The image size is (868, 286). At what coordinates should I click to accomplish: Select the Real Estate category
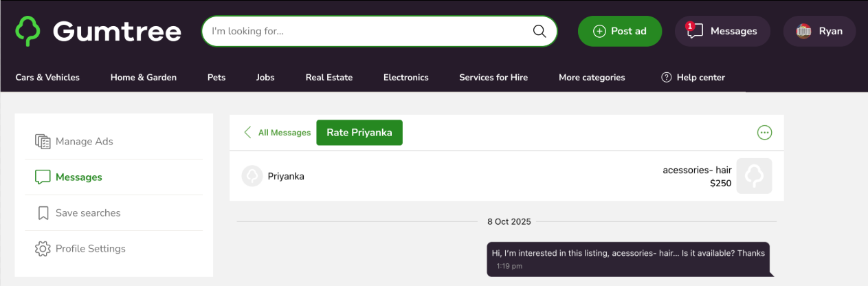coord(329,78)
